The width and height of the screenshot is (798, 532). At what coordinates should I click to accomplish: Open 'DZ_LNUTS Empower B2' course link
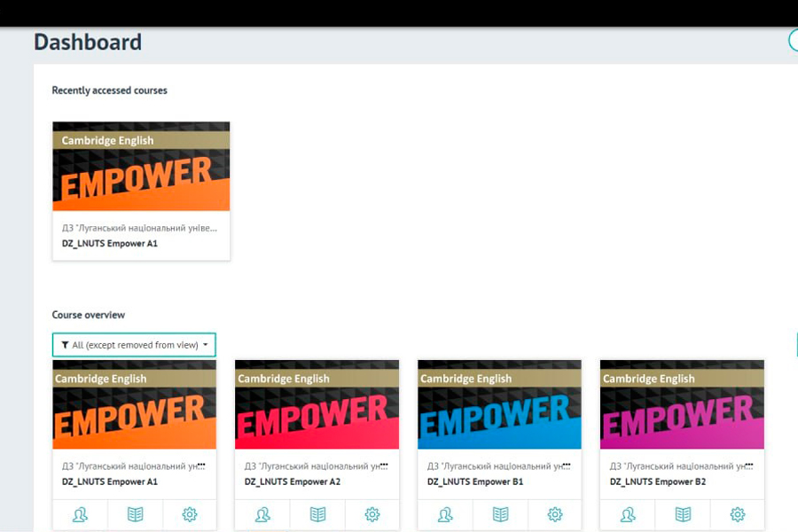point(658,481)
